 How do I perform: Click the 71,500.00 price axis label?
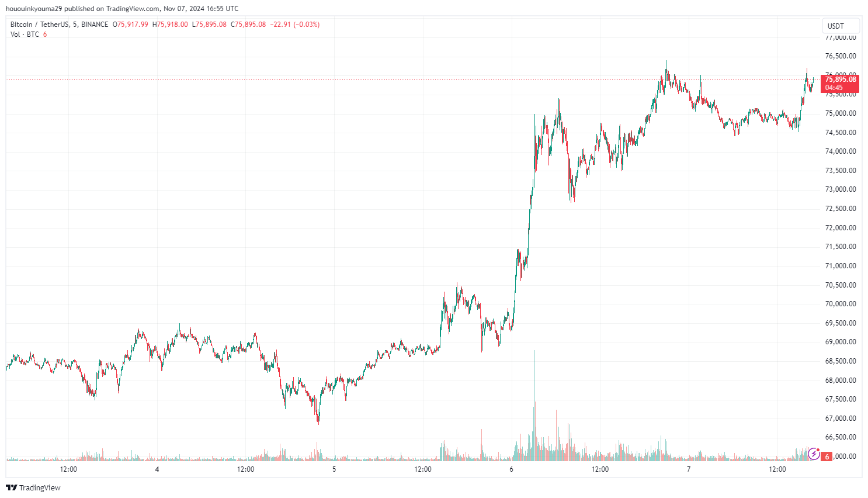[841, 247]
